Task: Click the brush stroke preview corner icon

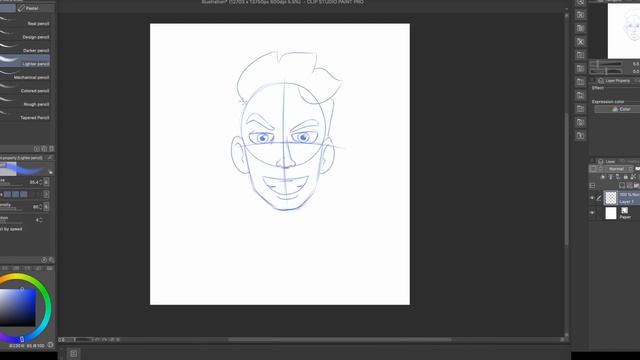Action: (x=51, y=172)
